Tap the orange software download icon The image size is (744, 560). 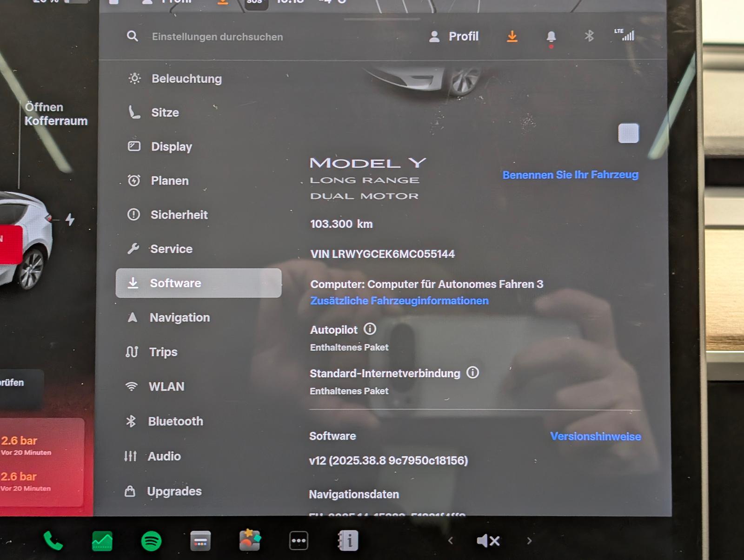tap(512, 36)
